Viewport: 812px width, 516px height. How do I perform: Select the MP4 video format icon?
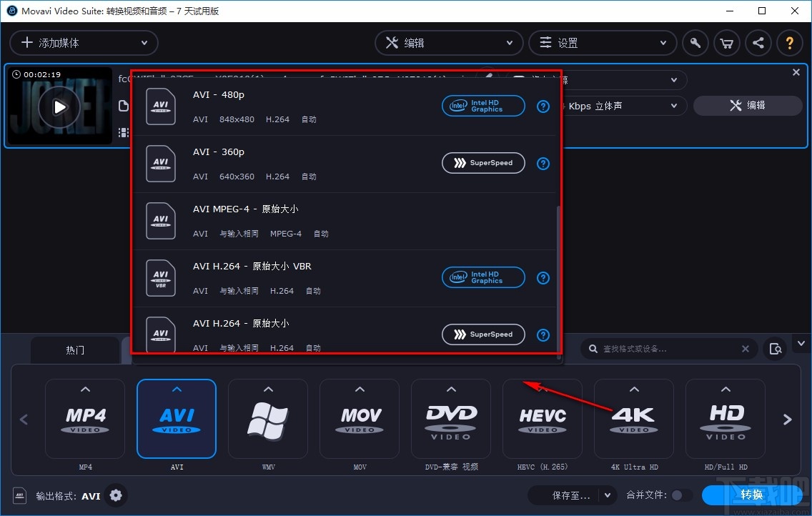(x=85, y=419)
